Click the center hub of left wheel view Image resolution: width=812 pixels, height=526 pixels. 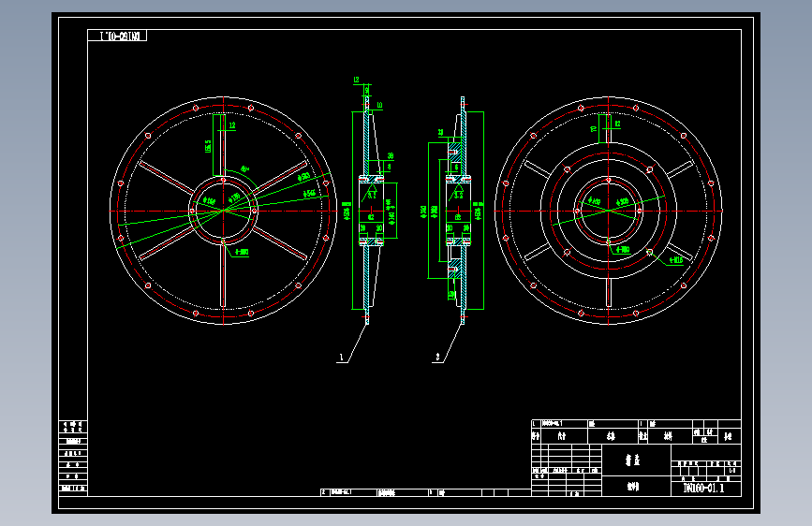pyautogui.click(x=223, y=211)
